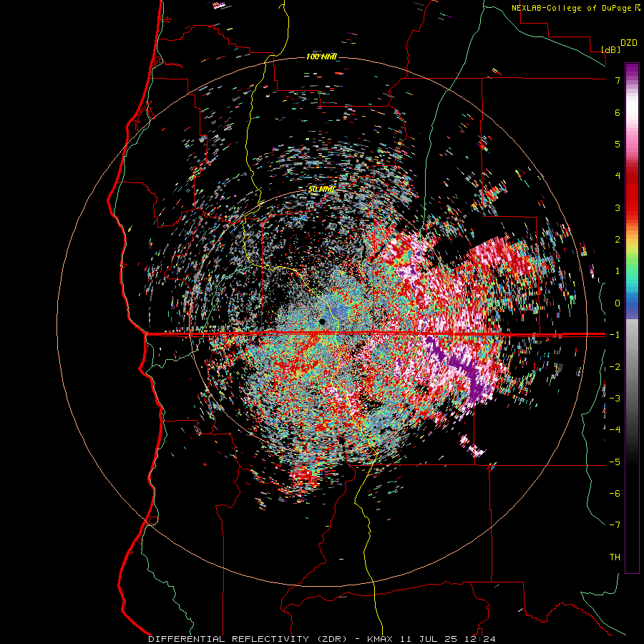Click the 4 value on the color scale
Image resolution: width=644 pixels, height=644 pixels.
point(618,175)
